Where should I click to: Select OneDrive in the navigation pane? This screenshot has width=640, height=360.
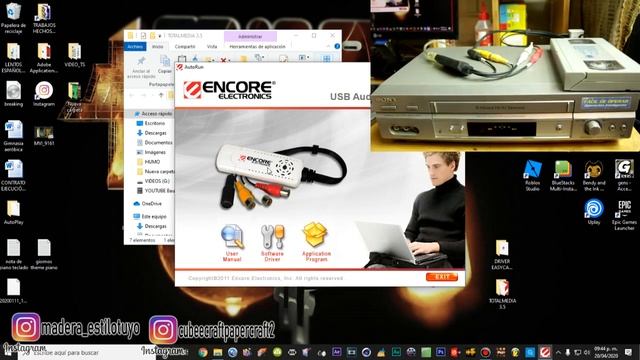pyautogui.click(x=147, y=203)
